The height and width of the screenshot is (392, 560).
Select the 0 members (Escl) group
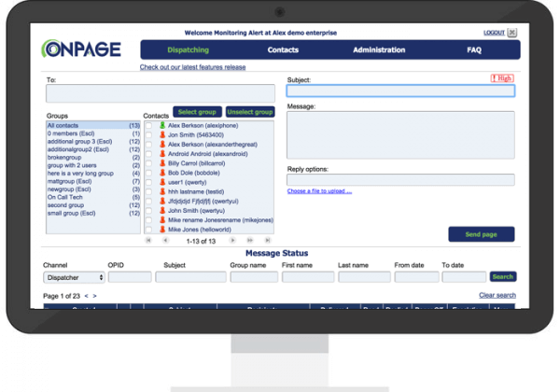coord(93,133)
